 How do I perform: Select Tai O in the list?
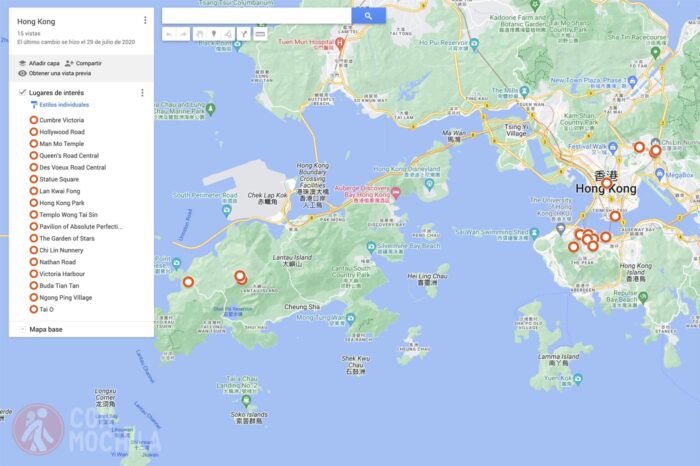tap(46, 309)
